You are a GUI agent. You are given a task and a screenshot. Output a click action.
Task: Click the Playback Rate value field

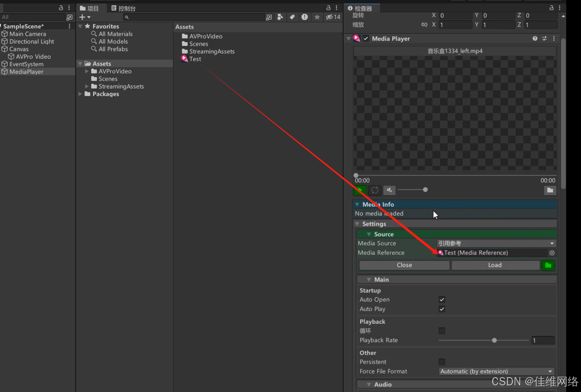543,341
